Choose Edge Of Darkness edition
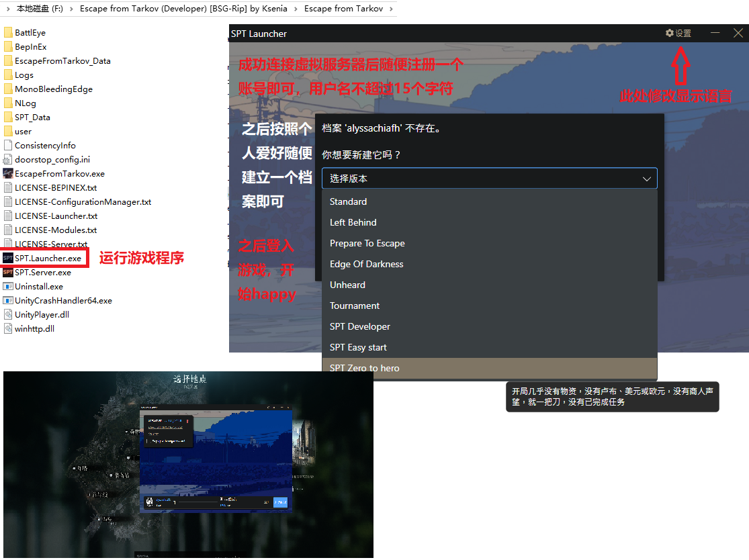749x560 pixels. (490, 264)
